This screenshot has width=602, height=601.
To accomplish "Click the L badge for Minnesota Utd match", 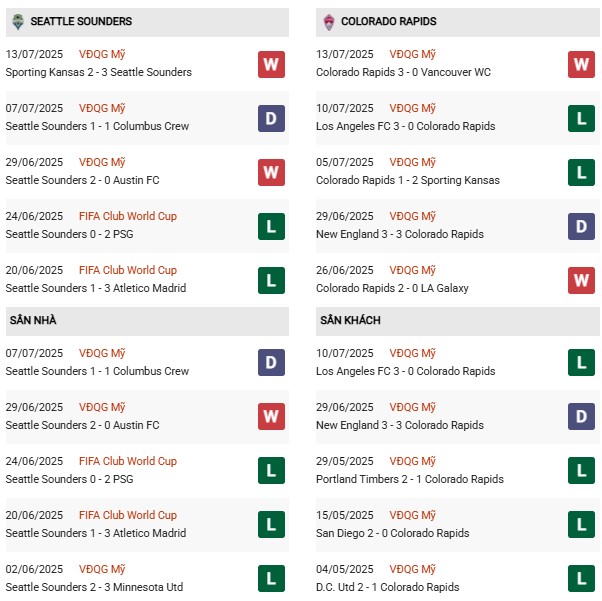I will [271, 578].
